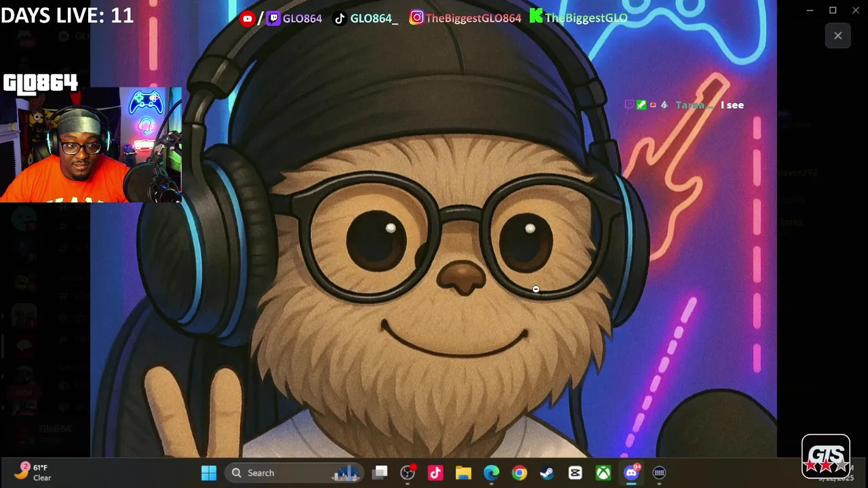Launch TikTok from the taskbar
The height and width of the screenshot is (488, 868).
click(x=435, y=472)
